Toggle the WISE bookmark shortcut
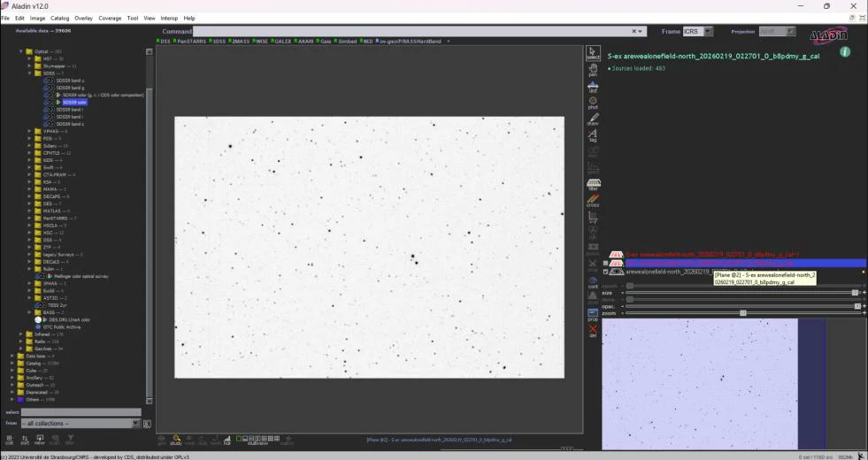 [260, 41]
